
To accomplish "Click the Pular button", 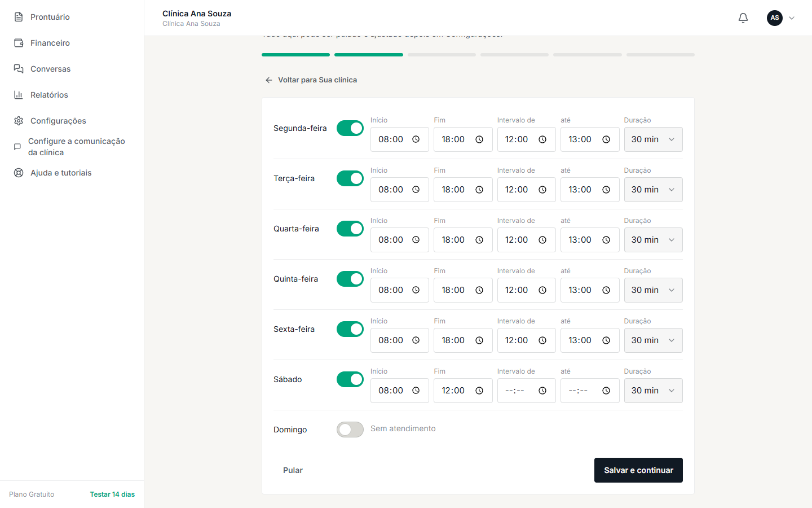I will tap(293, 470).
